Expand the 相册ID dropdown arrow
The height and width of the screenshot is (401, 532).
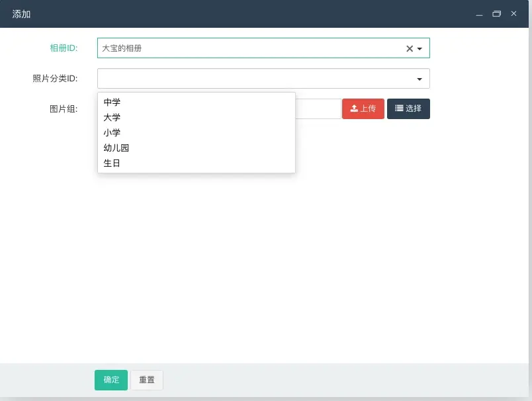click(420, 48)
